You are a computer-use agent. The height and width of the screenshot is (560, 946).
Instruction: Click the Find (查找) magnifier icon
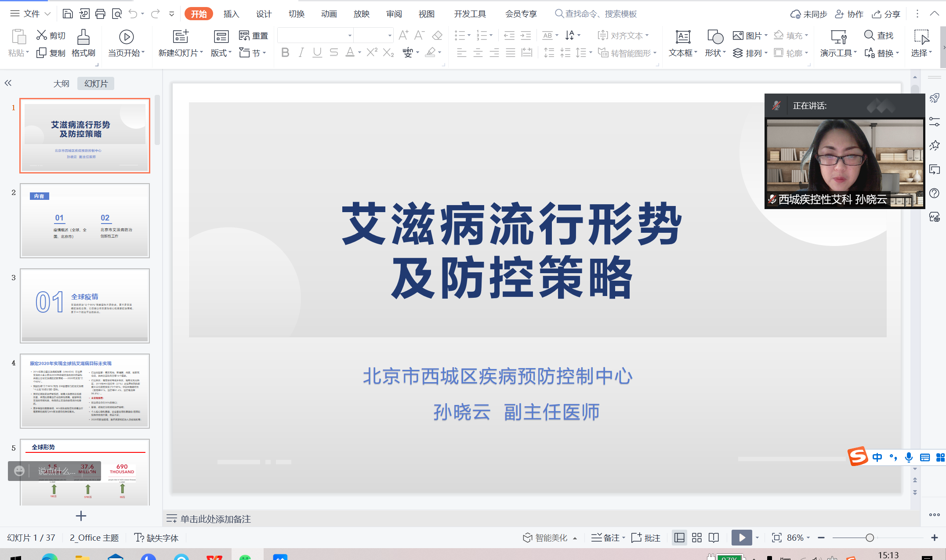point(869,35)
